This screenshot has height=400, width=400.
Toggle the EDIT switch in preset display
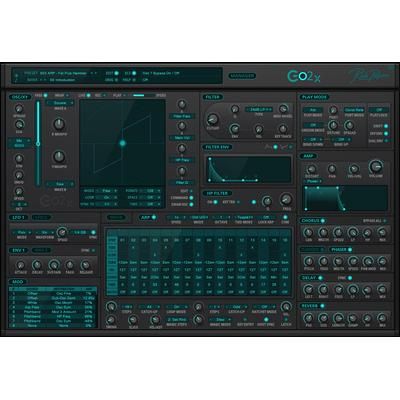click(116, 73)
